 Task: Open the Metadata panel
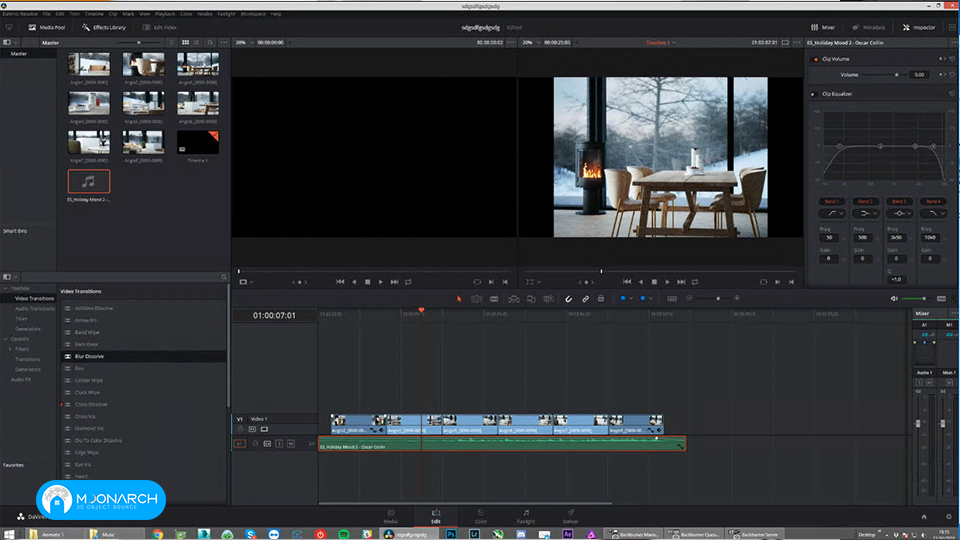coord(869,28)
